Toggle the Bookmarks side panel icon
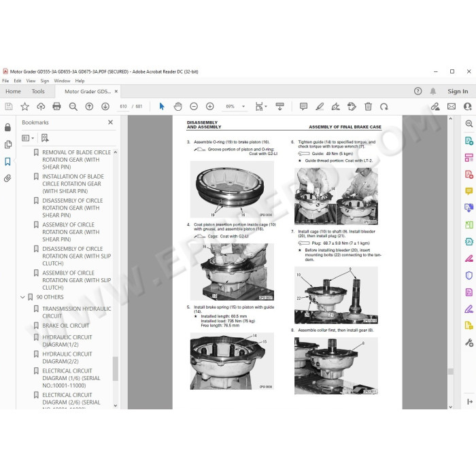Image resolution: width=476 pixels, height=476 pixels. (x=8, y=162)
